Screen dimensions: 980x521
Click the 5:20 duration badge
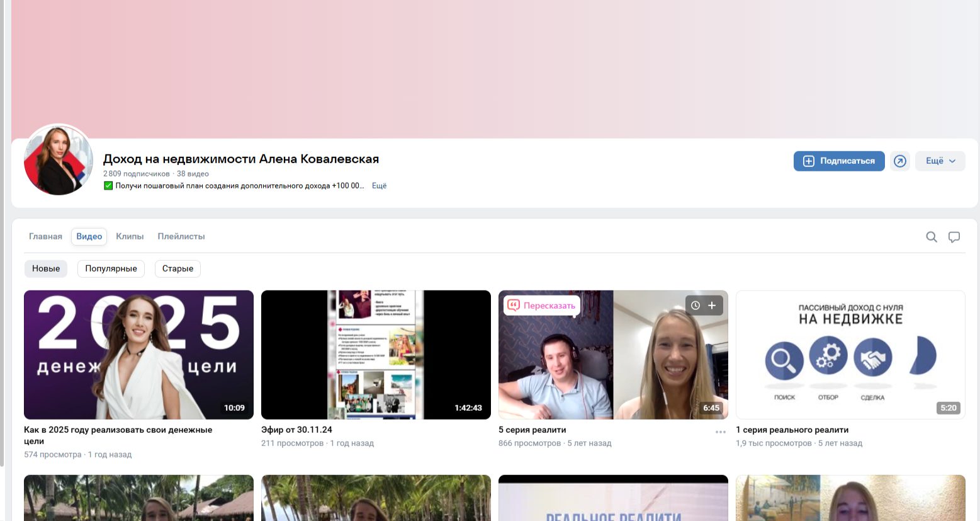click(x=949, y=408)
